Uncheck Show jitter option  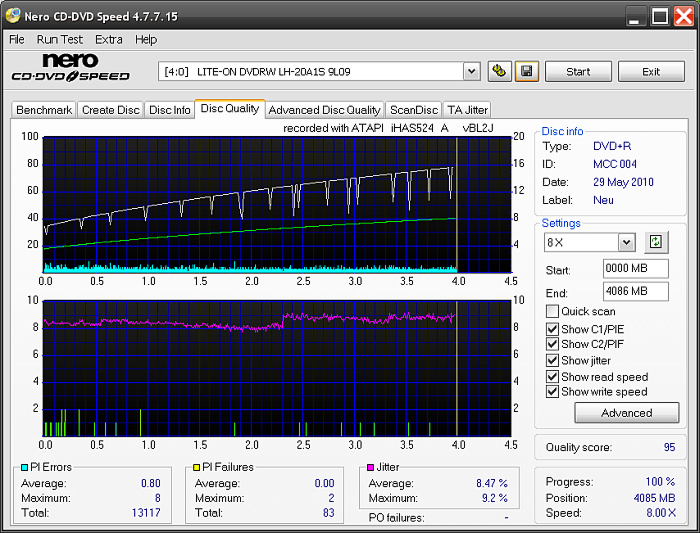pyautogui.click(x=553, y=360)
